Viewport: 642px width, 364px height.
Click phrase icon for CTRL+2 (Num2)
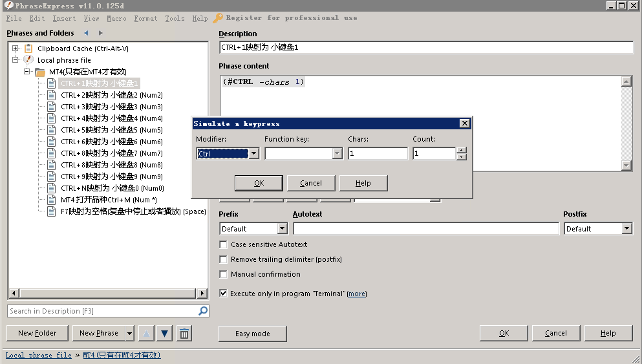(51, 95)
